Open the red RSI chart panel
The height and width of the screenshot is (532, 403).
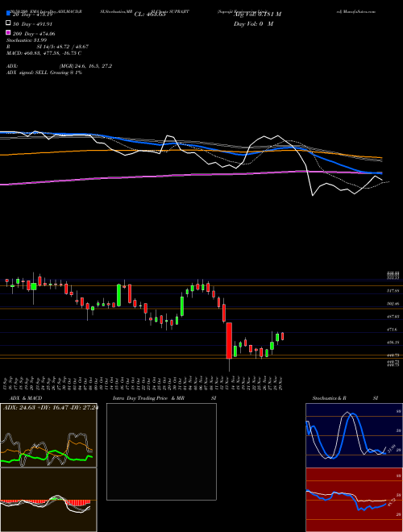354,500
